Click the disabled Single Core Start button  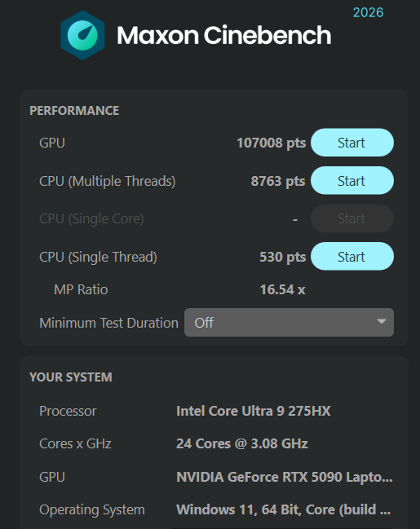[x=352, y=218]
